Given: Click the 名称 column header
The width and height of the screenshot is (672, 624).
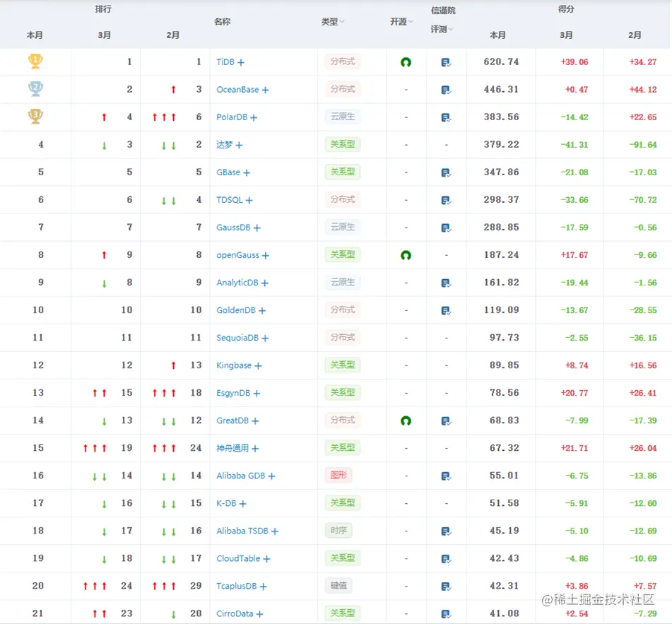Looking at the screenshot, I should (x=222, y=21).
